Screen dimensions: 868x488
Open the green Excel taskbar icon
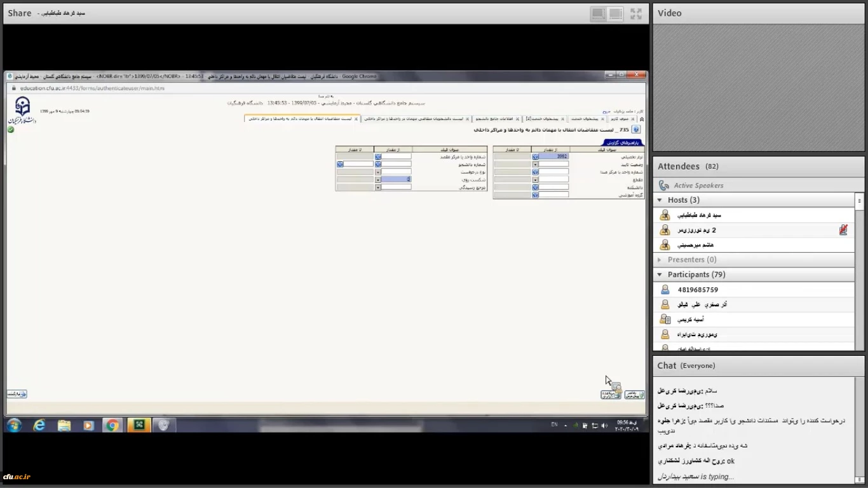[138, 425]
